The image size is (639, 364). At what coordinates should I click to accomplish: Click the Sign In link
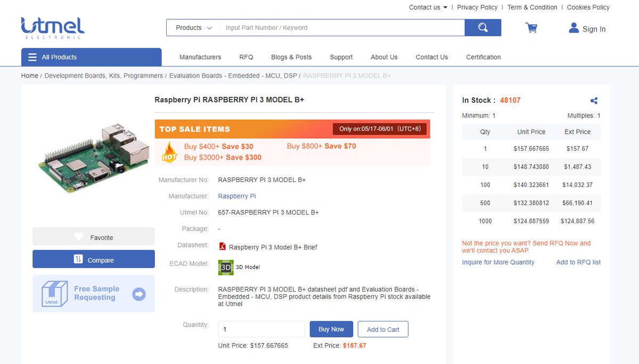(594, 29)
